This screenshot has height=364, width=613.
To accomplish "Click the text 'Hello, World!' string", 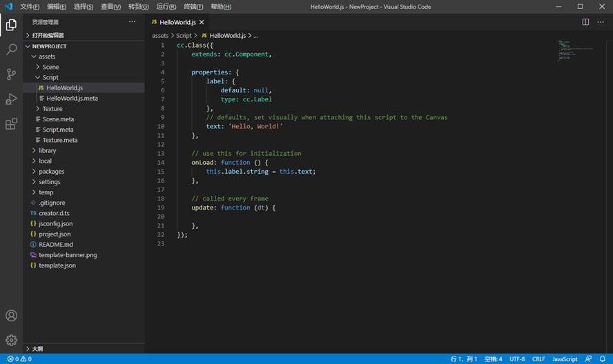I will coord(255,127).
